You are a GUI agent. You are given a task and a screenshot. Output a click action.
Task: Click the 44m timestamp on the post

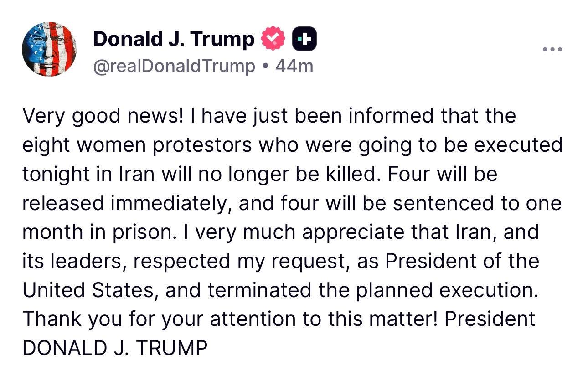(x=294, y=66)
